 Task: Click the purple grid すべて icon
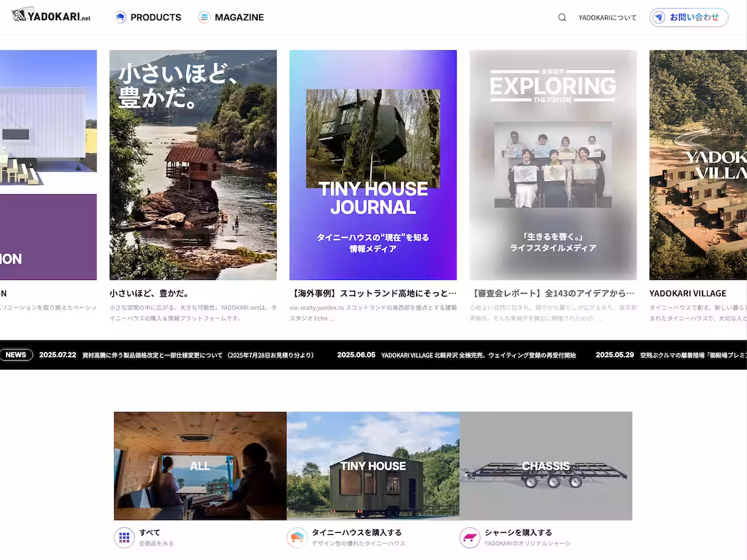point(124,538)
